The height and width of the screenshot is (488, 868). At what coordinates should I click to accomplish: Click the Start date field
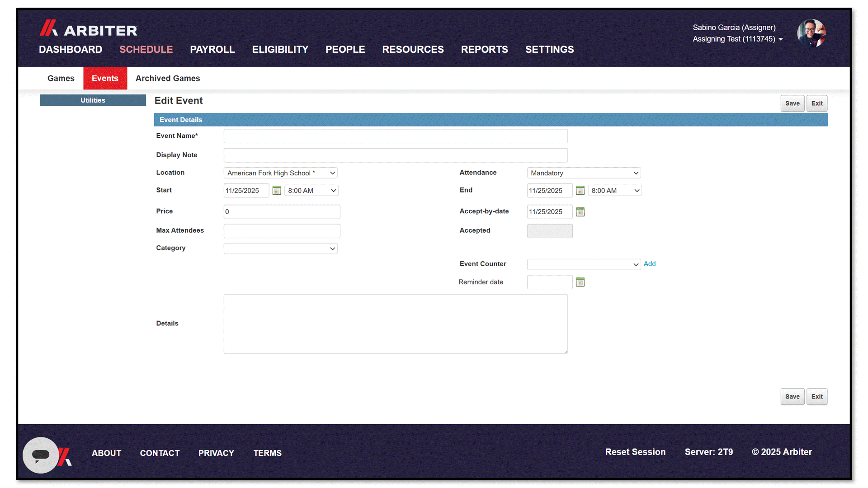[246, 191]
